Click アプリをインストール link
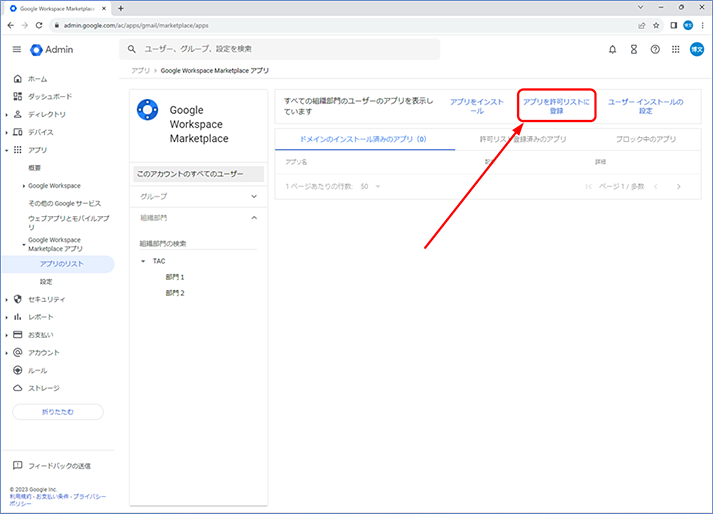The image size is (713, 514). 477,106
